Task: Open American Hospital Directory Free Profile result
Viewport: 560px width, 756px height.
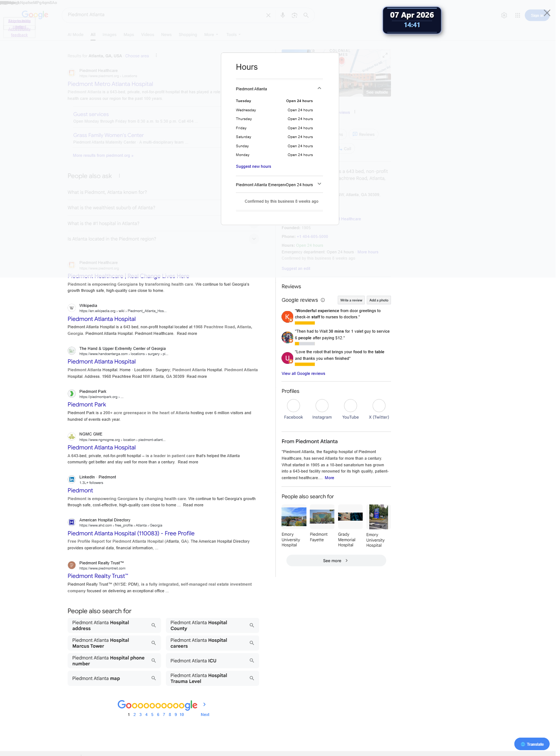Action: tap(131, 533)
